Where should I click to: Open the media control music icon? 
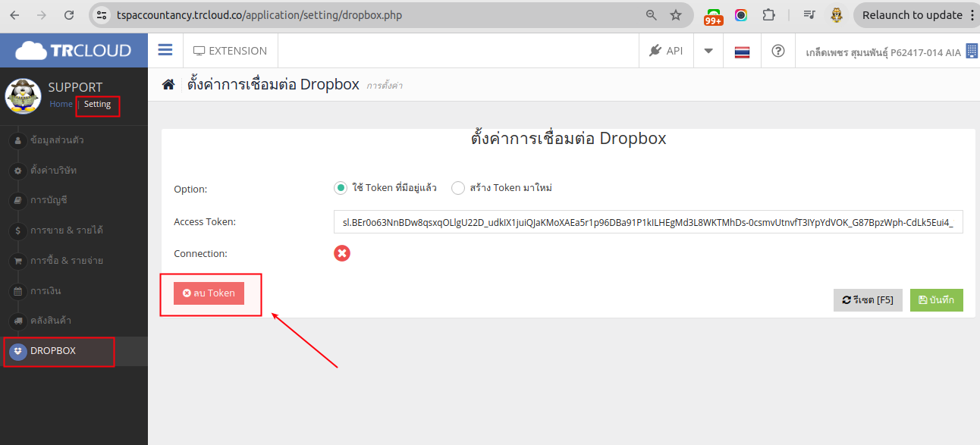tap(809, 15)
